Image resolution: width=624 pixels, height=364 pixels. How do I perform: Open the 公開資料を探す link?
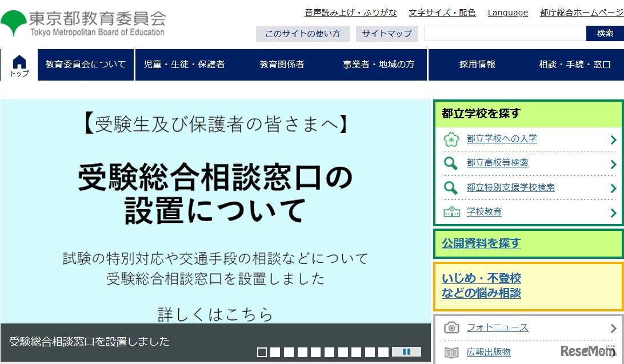tap(481, 243)
